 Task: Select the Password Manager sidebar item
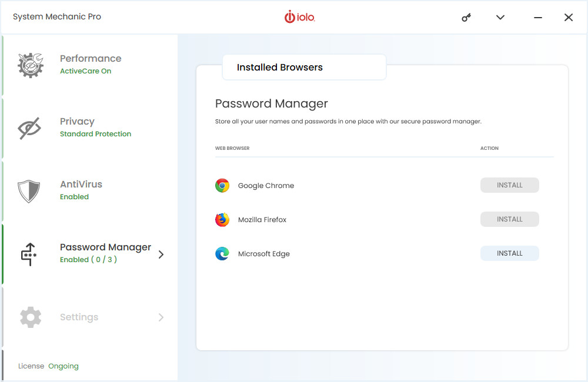point(89,254)
